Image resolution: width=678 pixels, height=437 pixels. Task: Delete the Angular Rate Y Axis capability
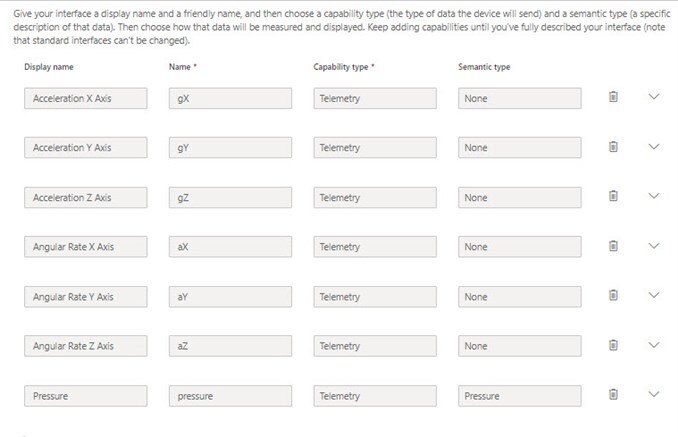[613, 296]
